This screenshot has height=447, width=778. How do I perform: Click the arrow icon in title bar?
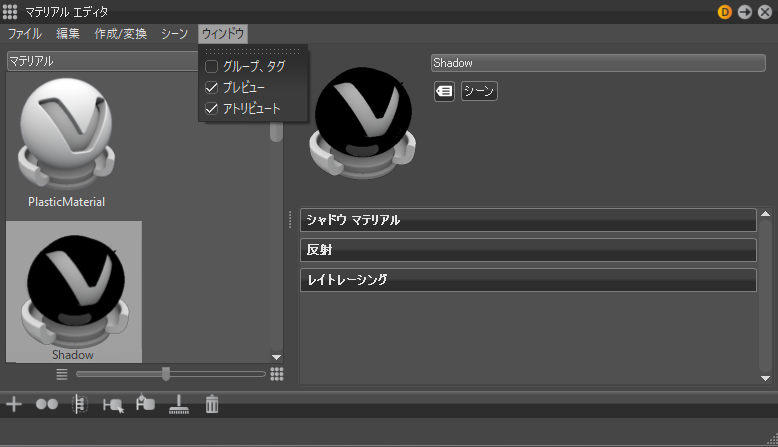(x=745, y=12)
